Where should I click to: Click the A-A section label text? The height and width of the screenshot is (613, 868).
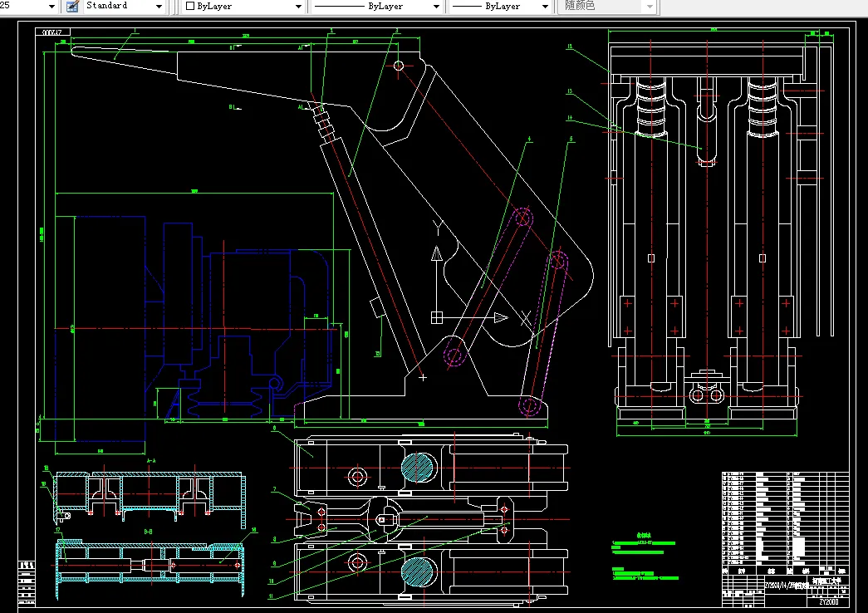150,461
